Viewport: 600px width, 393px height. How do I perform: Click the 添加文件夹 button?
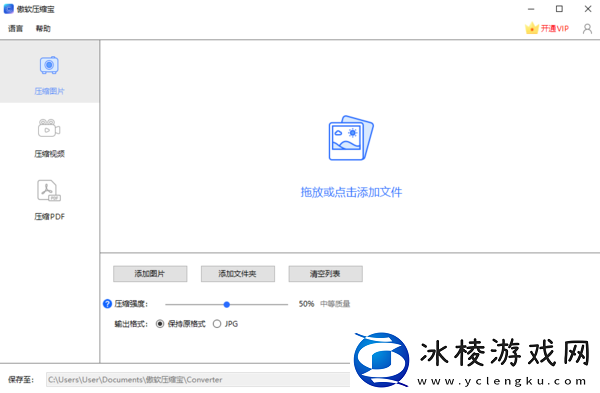[x=238, y=274]
